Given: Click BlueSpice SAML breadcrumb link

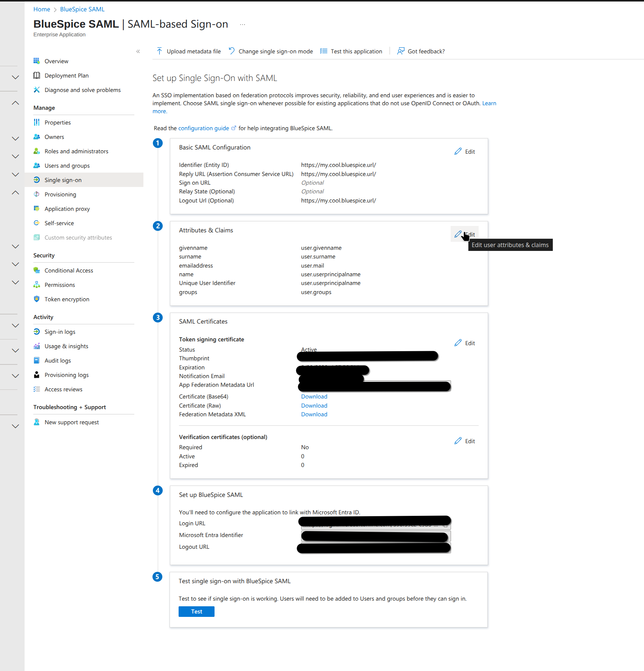Looking at the screenshot, I should point(82,9).
